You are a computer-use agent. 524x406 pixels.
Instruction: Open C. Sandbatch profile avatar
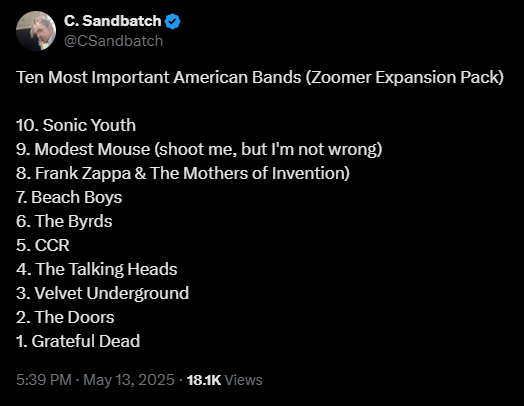coord(36,31)
